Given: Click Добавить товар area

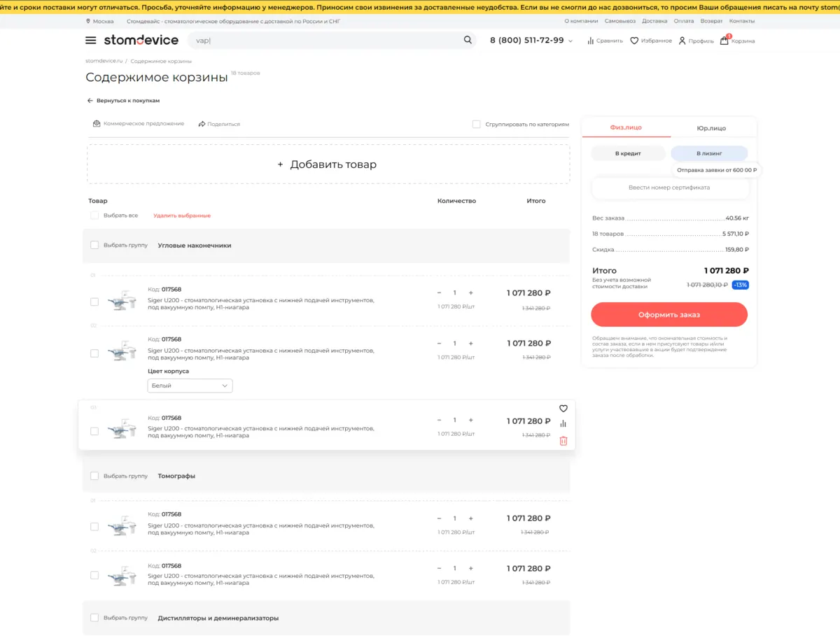Looking at the screenshot, I should tap(328, 164).
